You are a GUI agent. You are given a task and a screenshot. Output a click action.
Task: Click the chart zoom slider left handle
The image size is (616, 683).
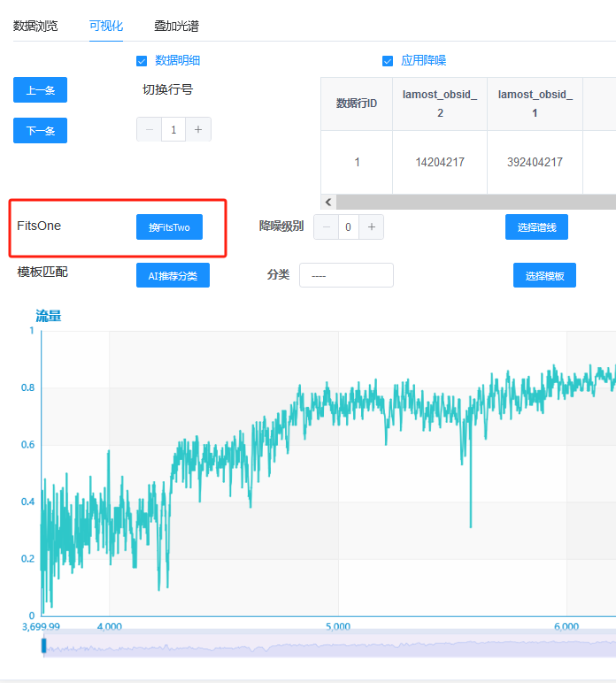43,646
